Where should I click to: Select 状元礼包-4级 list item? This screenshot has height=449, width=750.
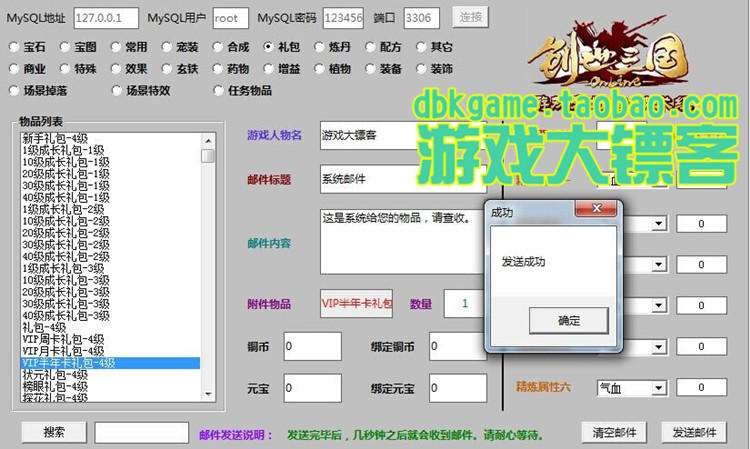click(110, 374)
